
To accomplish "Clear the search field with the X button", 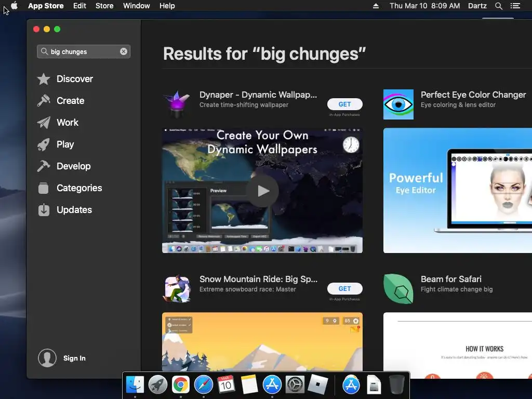I will click(124, 51).
